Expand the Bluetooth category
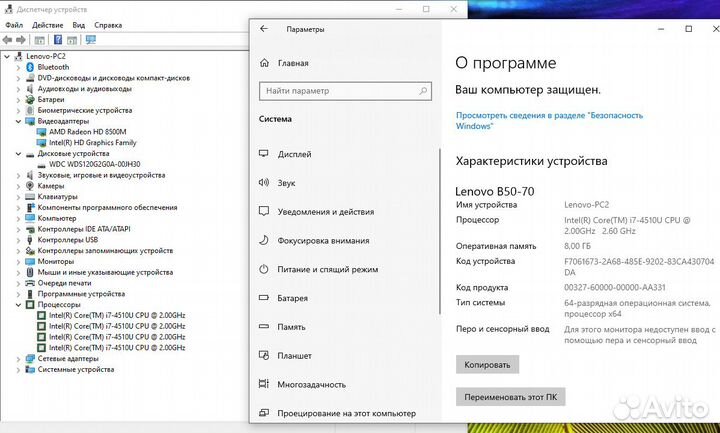The image size is (720, 433). [x=18, y=67]
